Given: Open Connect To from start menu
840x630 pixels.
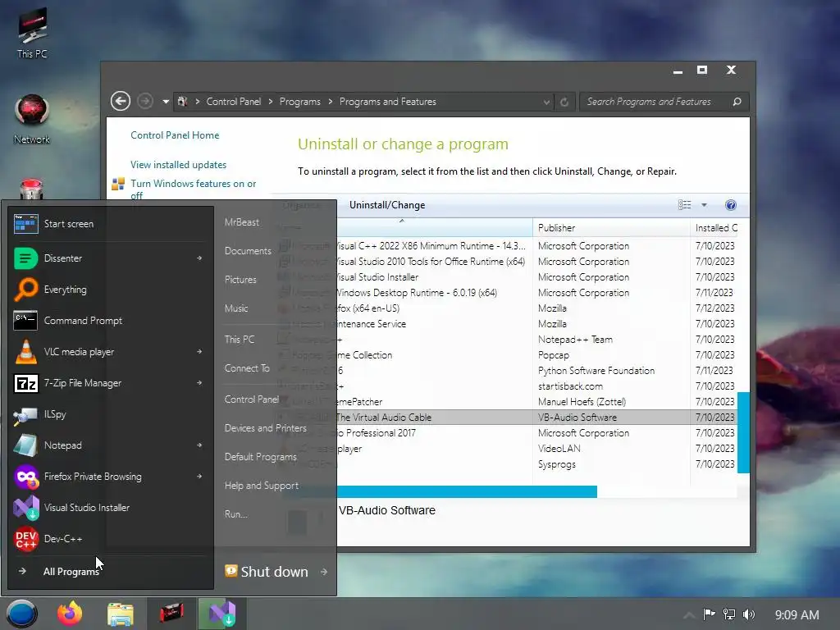Looking at the screenshot, I should click(x=247, y=368).
